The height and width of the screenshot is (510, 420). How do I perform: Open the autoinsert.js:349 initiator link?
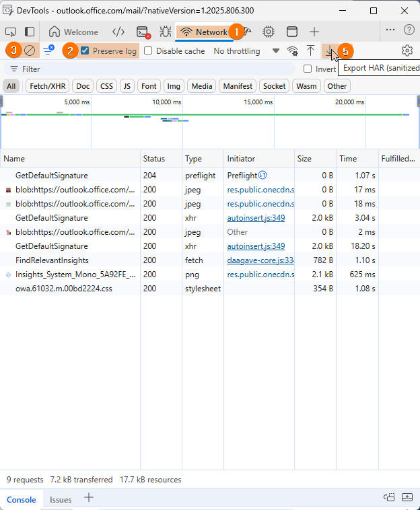pyautogui.click(x=256, y=218)
